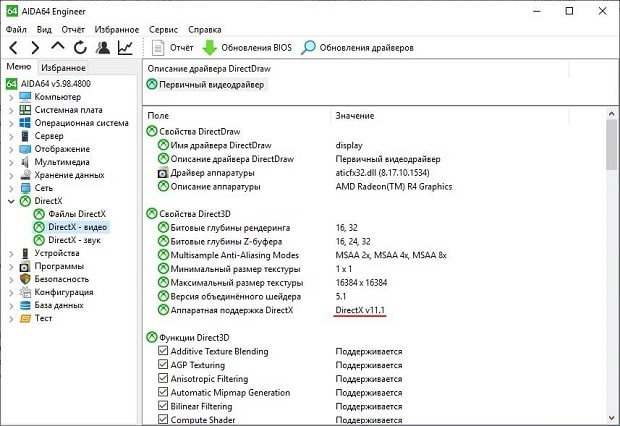Toggle AGP Texturing checkbox
620x426 pixels.
tap(163, 364)
